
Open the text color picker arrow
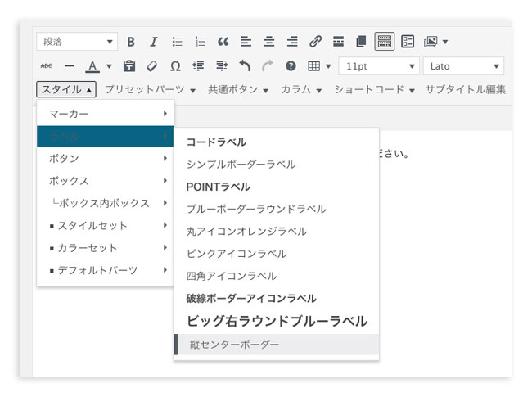point(109,66)
